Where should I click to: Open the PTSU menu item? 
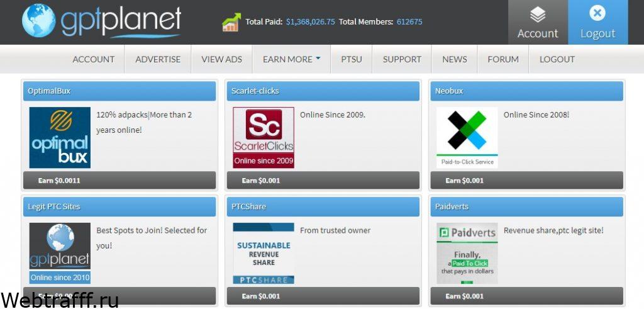352,59
